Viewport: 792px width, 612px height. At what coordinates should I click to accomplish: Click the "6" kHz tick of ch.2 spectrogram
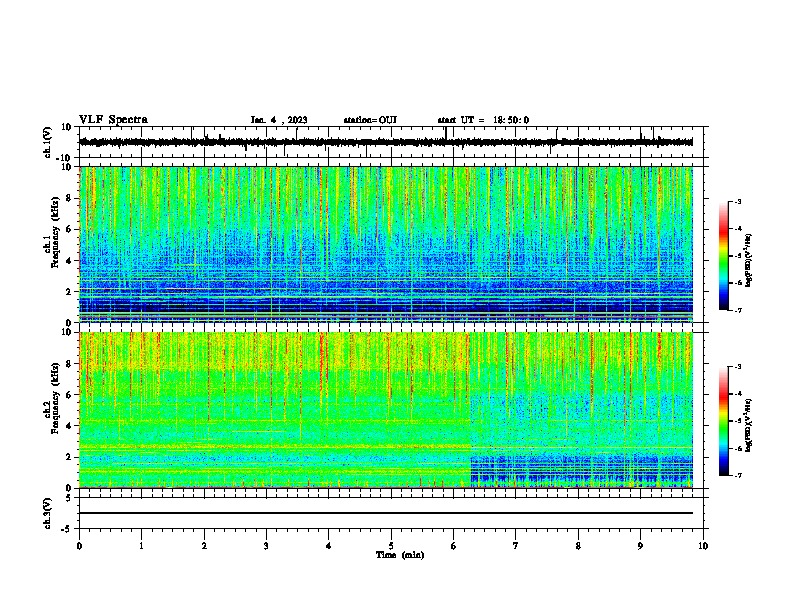(70, 395)
